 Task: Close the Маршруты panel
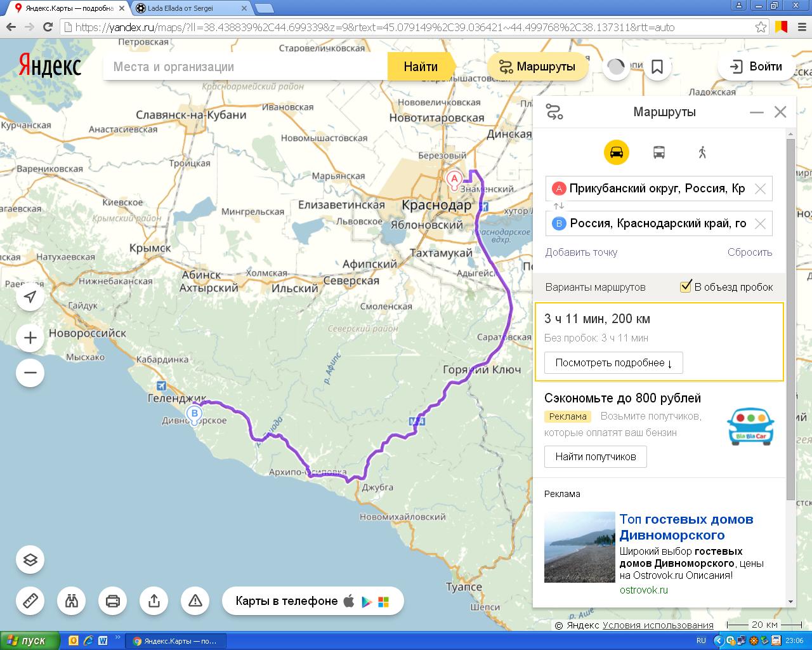780,112
